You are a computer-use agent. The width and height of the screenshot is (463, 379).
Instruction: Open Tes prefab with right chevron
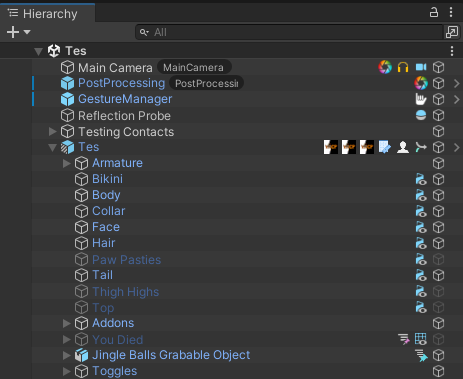(x=457, y=147)
